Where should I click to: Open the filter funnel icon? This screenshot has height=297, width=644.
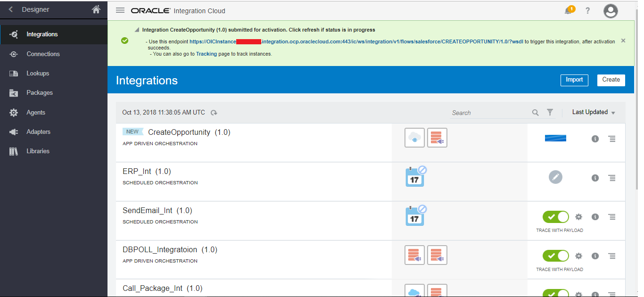coord(550,112)
